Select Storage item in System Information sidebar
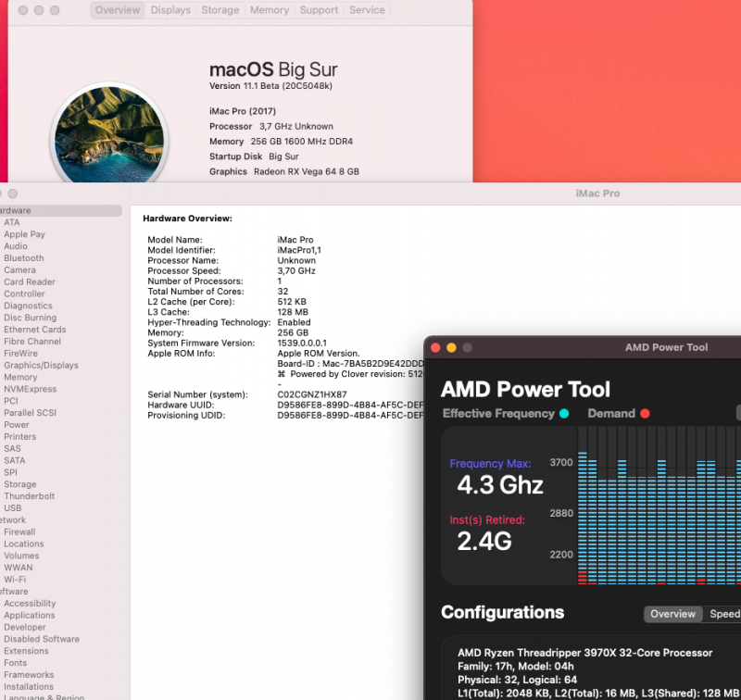Screen dimensions: 741x700 coord(20,484)
